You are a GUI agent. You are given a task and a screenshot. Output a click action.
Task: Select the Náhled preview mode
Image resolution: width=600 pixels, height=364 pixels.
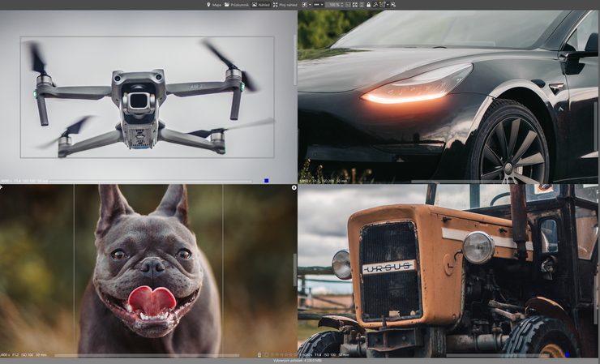(261, 5)
